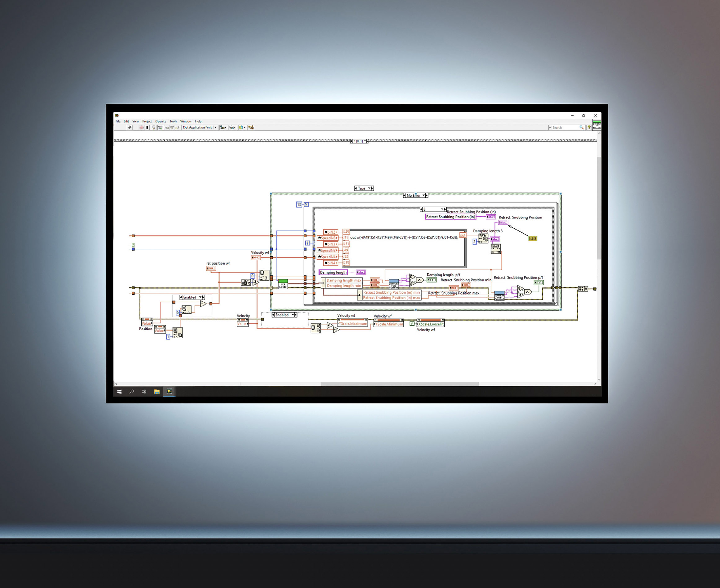
Task: Click the Step Out debugging icon
Action: (x=178, y=128)
